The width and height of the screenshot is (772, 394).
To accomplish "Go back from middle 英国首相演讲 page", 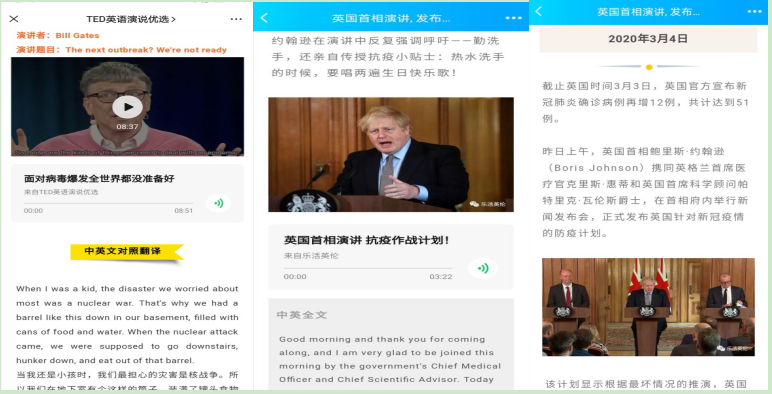I will (x=264, y=18).
